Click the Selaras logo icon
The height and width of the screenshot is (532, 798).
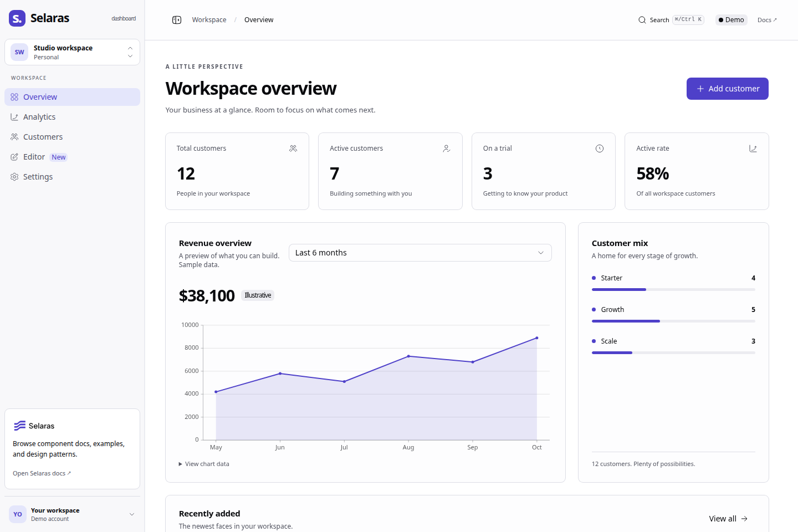[17, 18]
